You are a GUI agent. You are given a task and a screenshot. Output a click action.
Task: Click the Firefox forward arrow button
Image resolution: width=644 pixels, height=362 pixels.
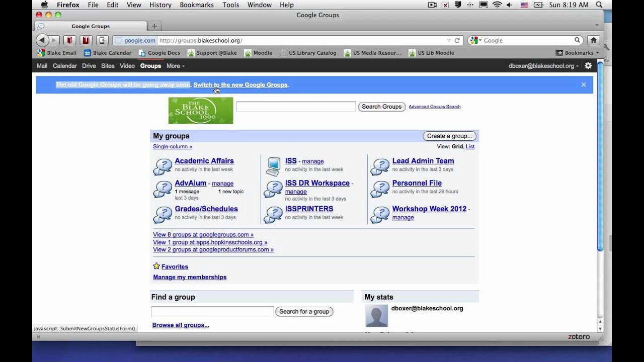54,40
